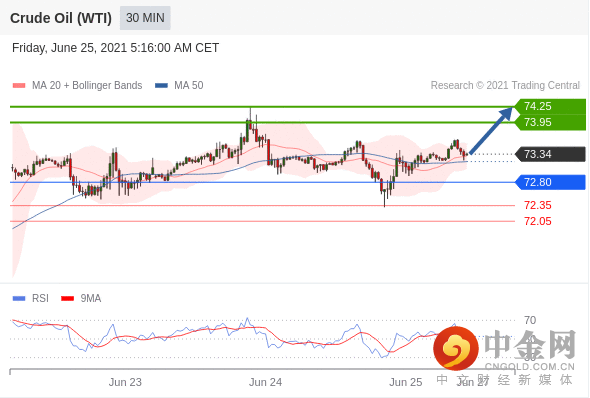Click the MA 50 blue legend swatch
This screenshot has width=590, height=398.
(161, 85)
